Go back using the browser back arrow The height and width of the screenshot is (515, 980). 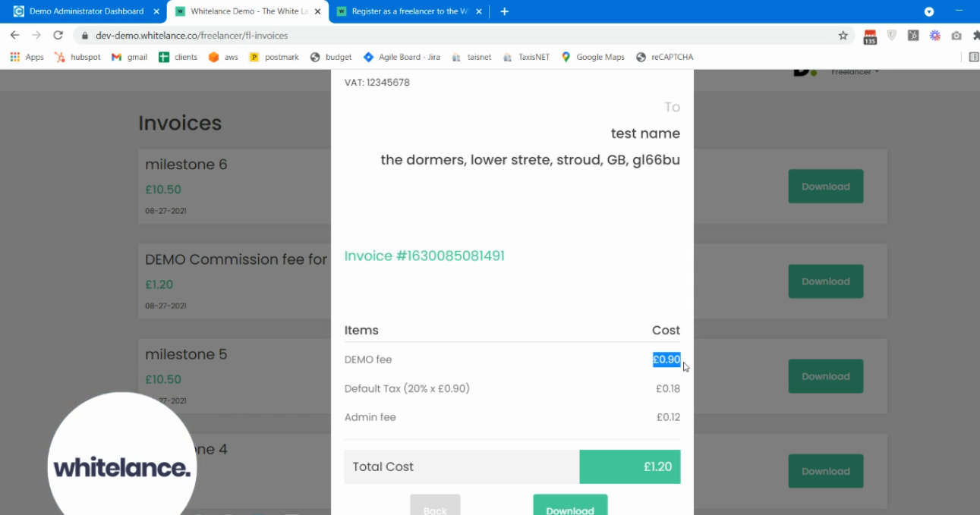click(x=14, y=36)
